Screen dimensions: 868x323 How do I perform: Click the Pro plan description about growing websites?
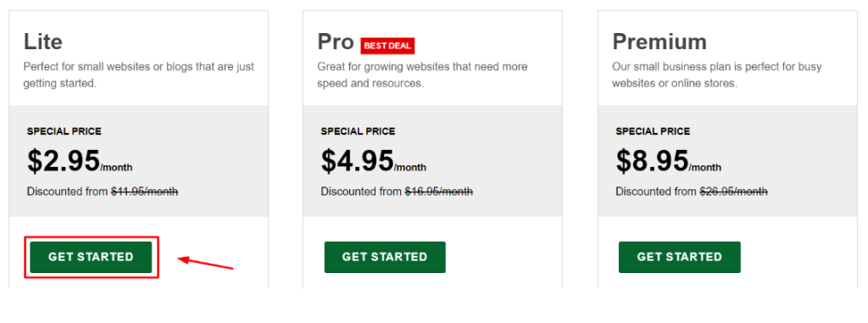pos(422,75)
